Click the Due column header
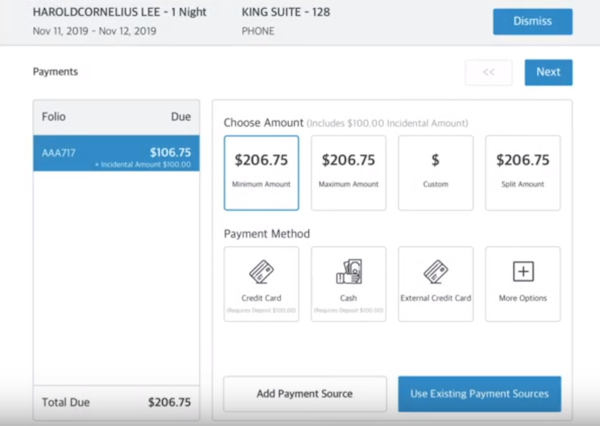This screenshot has height=426, width=600. pyautogui.click(x=181, y=116)
